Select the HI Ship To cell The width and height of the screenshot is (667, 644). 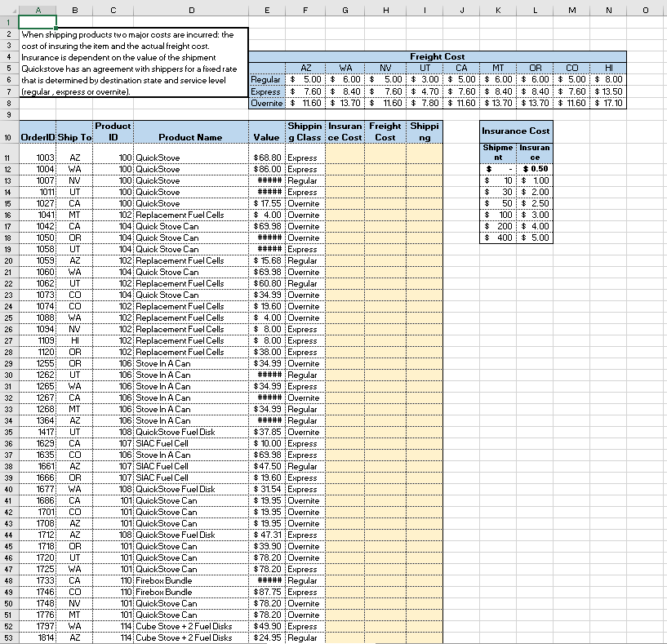tap(74, 340)
